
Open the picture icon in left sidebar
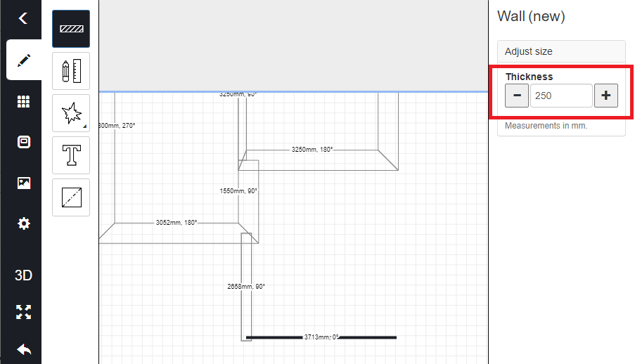coord(23,183)
